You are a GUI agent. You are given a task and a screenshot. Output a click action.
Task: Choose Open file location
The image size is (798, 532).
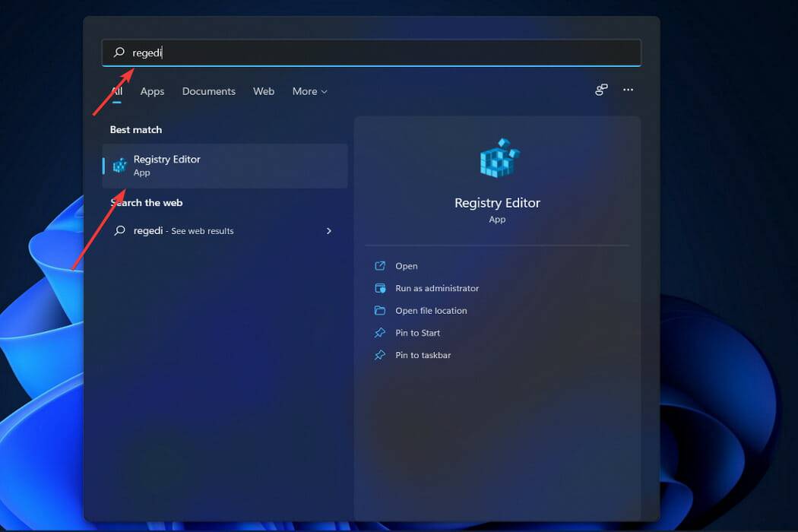[x=431, y=311]
